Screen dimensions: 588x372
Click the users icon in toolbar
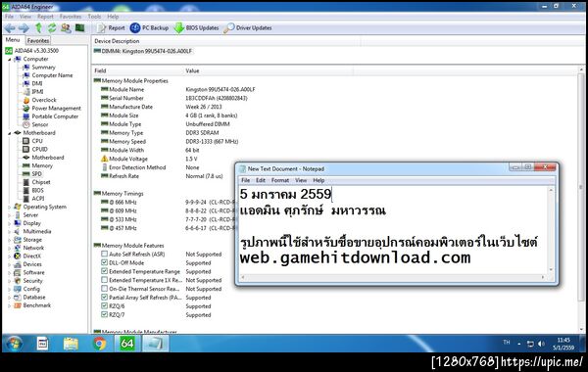tap(66, 27)
